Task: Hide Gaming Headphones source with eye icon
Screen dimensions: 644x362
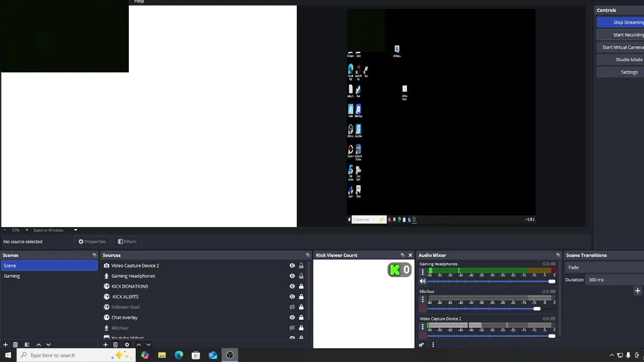Action: [x=292, y=276]
